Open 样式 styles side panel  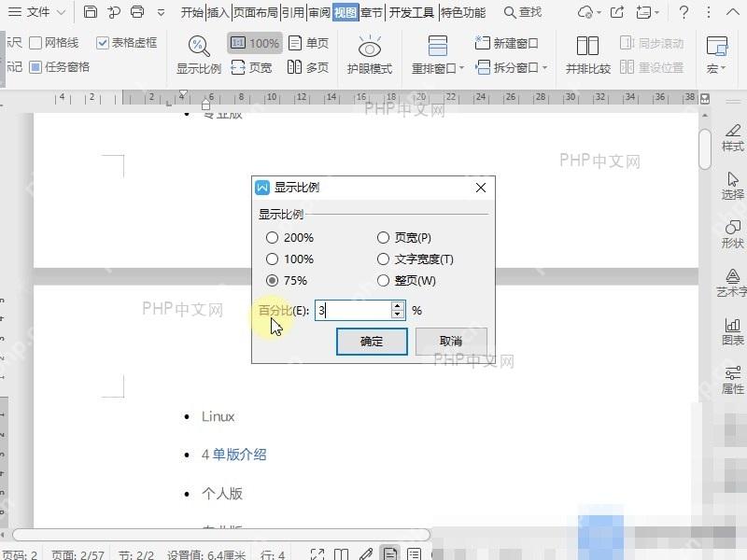click(x=733, y=137)
